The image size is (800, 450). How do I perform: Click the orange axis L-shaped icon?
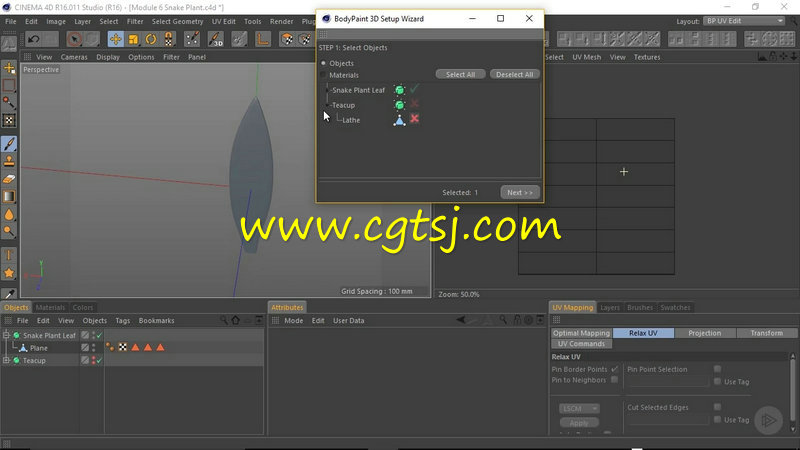pyautogui.click(x=263, y=39)
